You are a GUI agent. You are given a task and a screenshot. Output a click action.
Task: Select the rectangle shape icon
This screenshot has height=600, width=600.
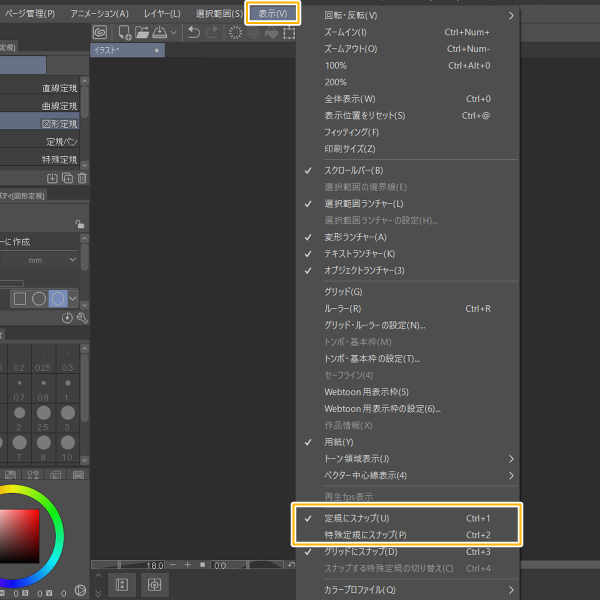point(20,299)
